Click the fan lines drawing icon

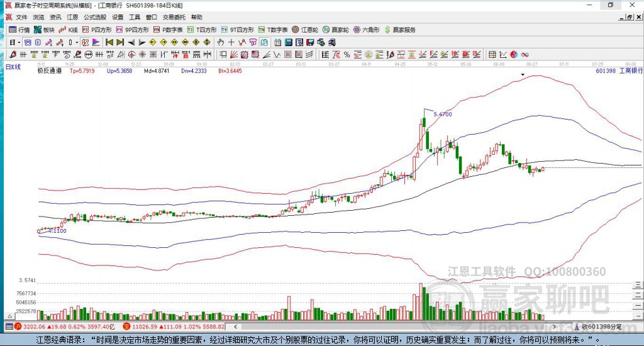(x=234, y=55)
